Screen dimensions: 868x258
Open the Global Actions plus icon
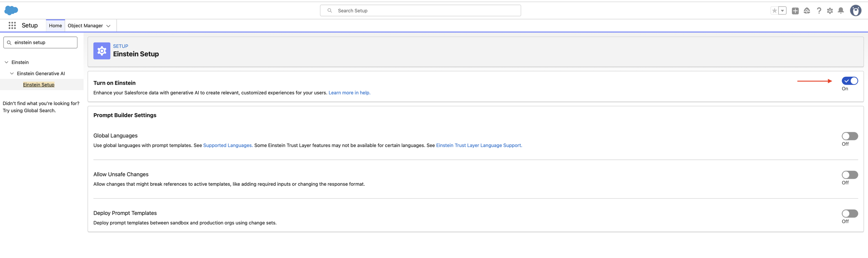[x=795, y=11]
